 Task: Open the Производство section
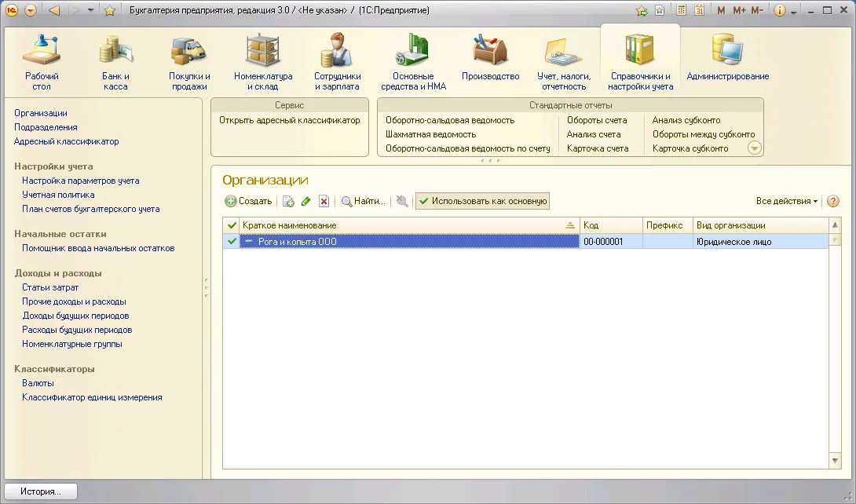pos(490,57)
